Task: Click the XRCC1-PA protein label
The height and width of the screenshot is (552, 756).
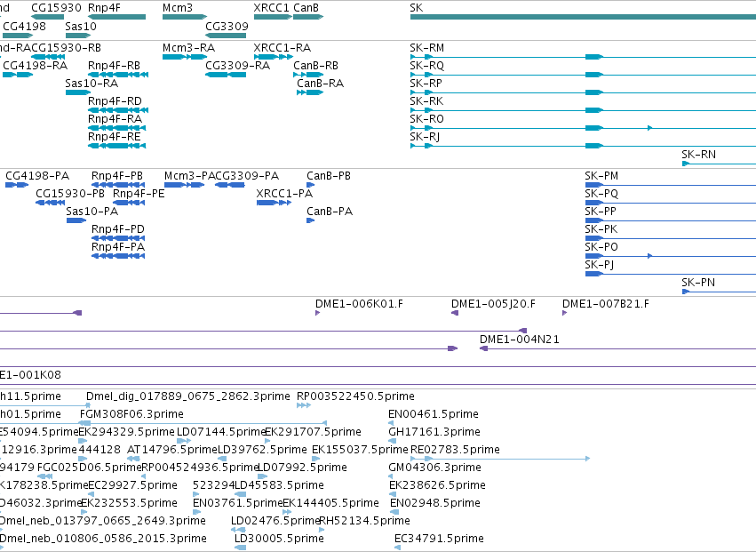Action: click(x=284, y=194)
